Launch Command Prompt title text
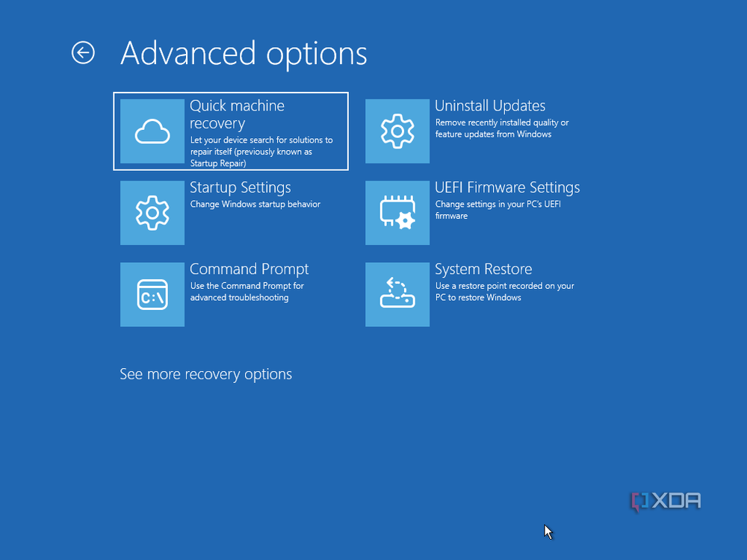747x560 pixels. pyautogui.click(x=249, y=269)
